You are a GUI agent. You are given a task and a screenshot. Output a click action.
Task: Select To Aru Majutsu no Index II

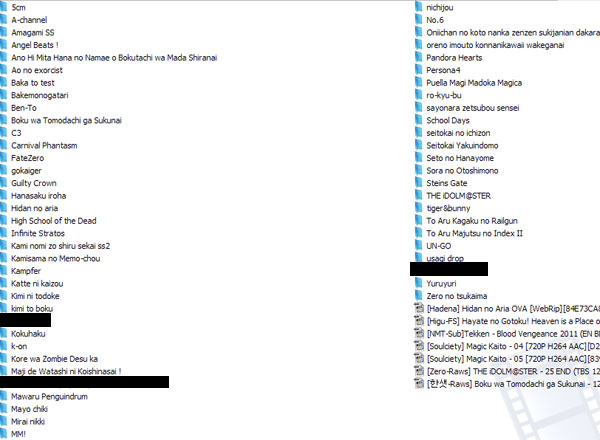474,233
